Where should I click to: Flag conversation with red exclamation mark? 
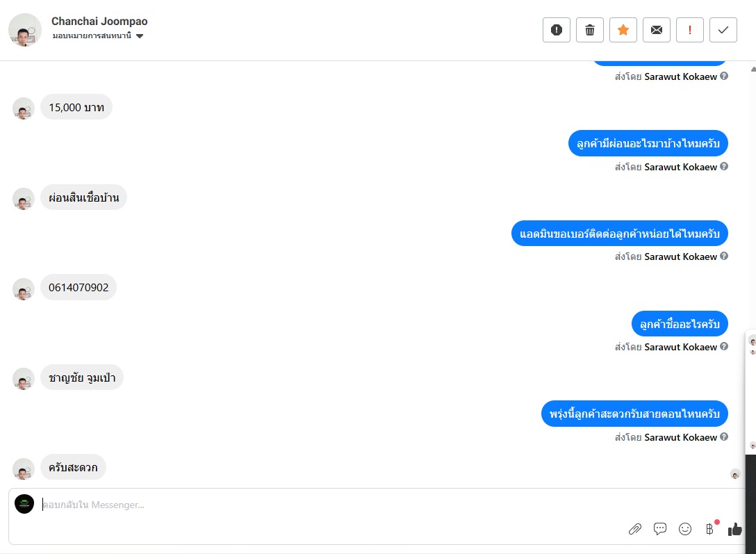[x=690, y=30]
